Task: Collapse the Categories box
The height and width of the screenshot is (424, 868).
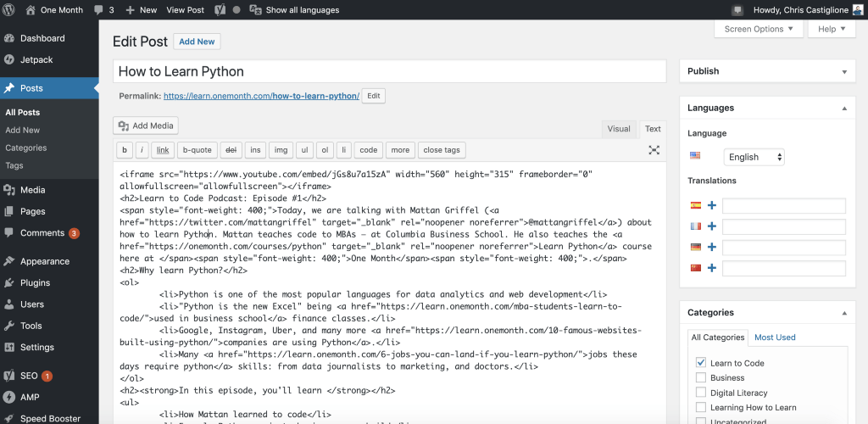Action: click(x=844, y=313)
